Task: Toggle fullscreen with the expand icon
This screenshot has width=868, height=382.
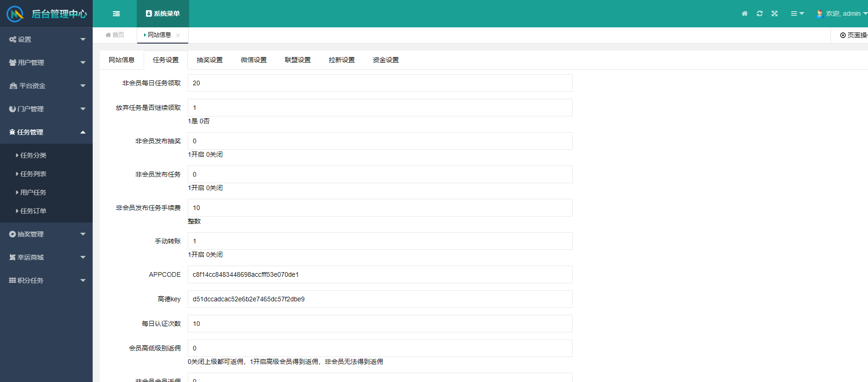Action: click(x=774, y=14)
